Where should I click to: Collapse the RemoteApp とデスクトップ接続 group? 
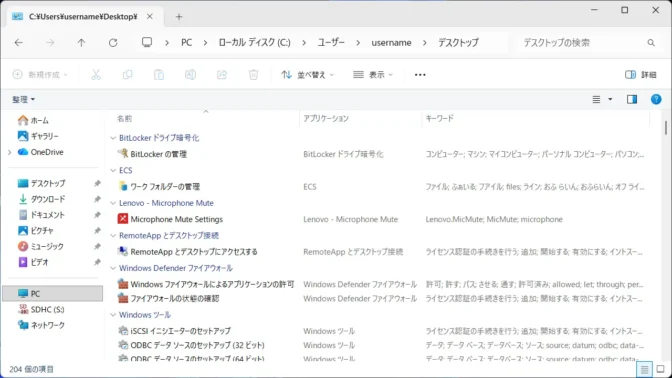tap(113, 236)
